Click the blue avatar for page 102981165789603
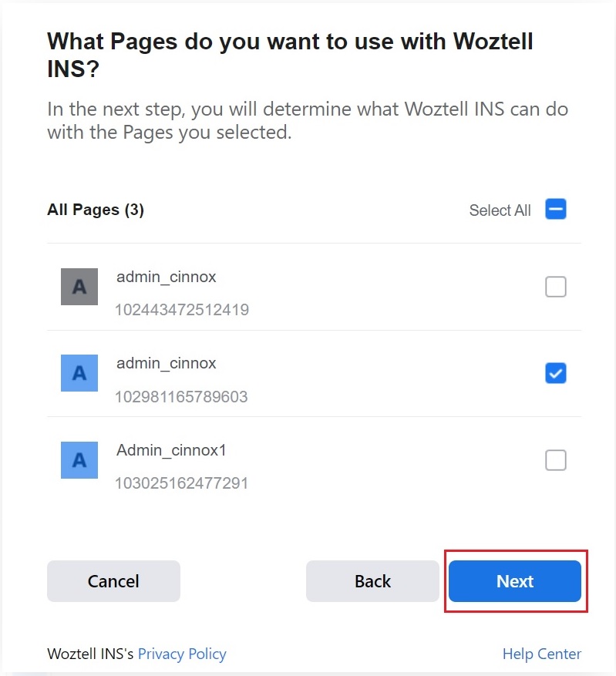 (x=79, y=373)
